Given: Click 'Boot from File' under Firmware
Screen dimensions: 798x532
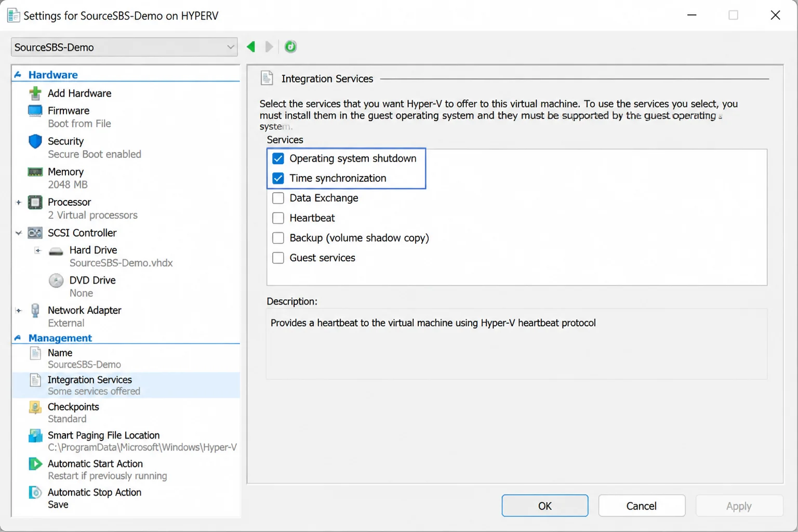Looking at the screenshot, I should pos(79,124).
